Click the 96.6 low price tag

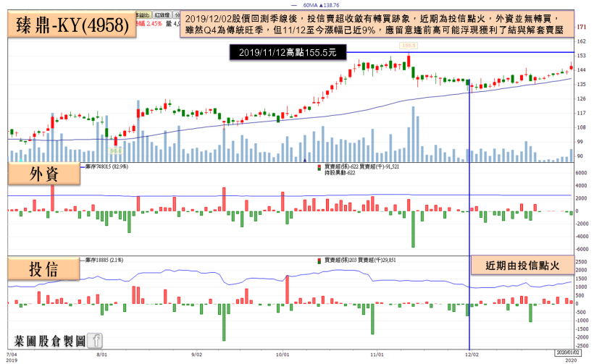(116, 151)
